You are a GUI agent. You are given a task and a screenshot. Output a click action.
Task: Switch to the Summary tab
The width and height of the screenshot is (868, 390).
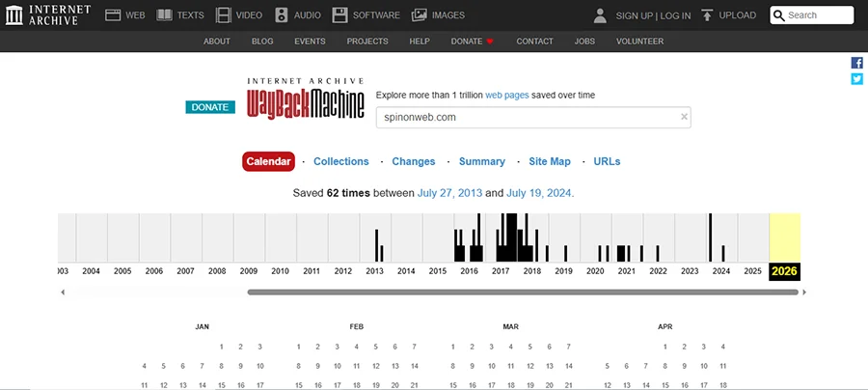click(x=482, y=161)
